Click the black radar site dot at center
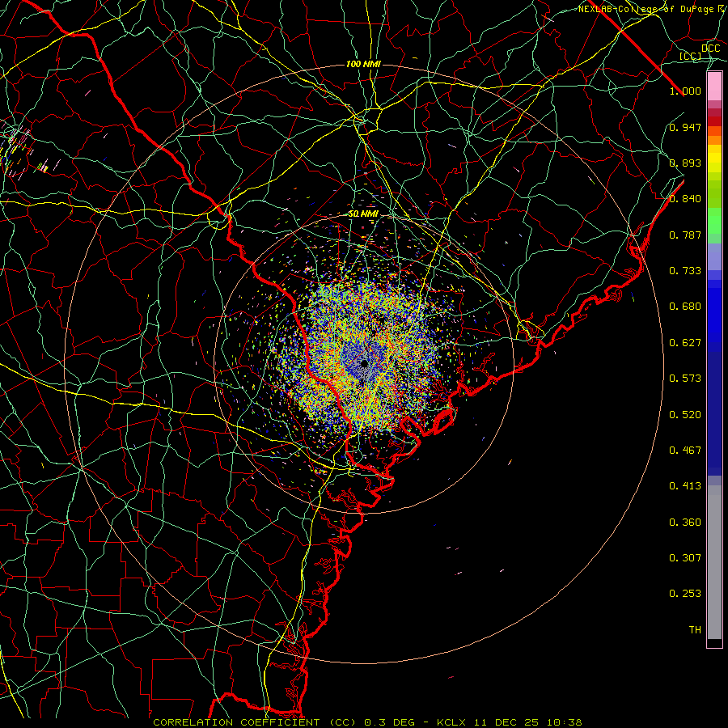Screen dimensions: 728x728 [364, 363]
